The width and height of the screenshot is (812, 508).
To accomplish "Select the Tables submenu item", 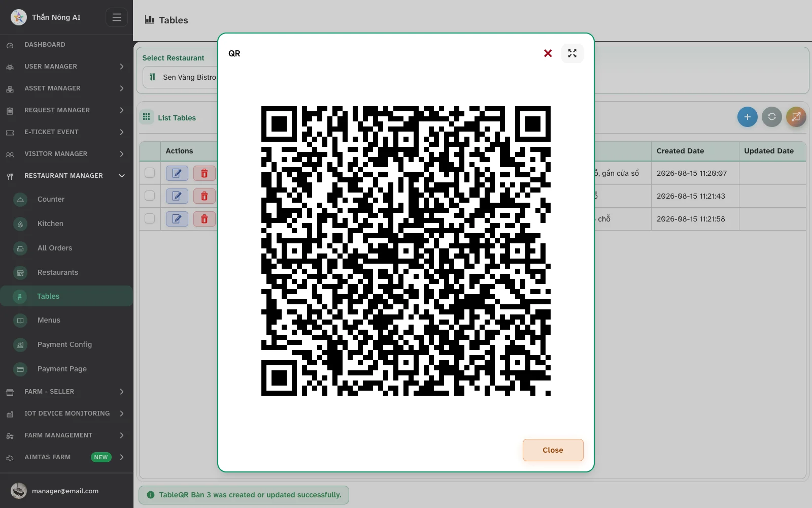I will click(66, 296).
